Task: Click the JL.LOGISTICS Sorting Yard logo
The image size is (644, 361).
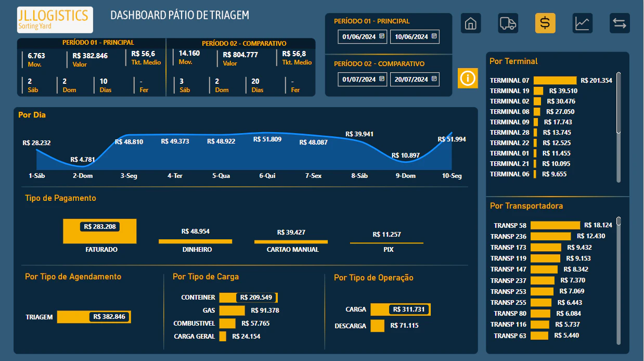Action: (x=55, y=20)
